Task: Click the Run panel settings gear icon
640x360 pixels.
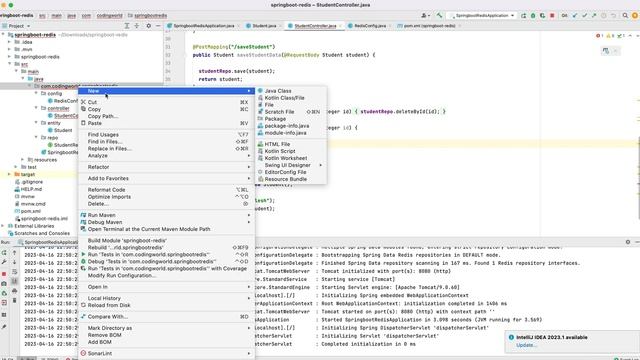Action: [628, 242]
